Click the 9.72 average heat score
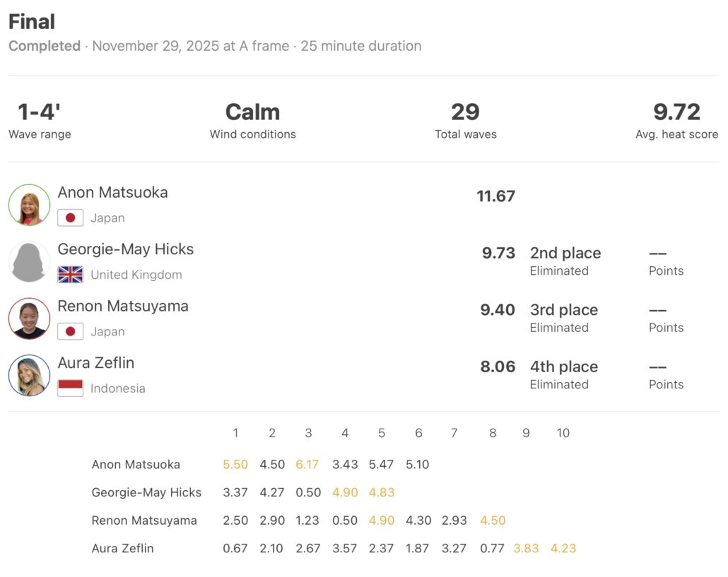The height and width of the screenshot is (577, 728). coord(676,112)
